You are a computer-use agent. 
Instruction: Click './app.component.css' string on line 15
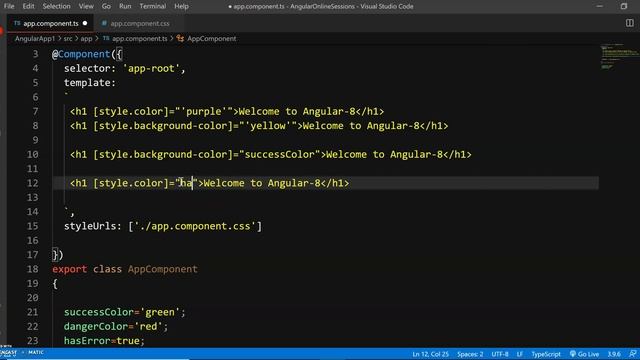coord(195,226)
